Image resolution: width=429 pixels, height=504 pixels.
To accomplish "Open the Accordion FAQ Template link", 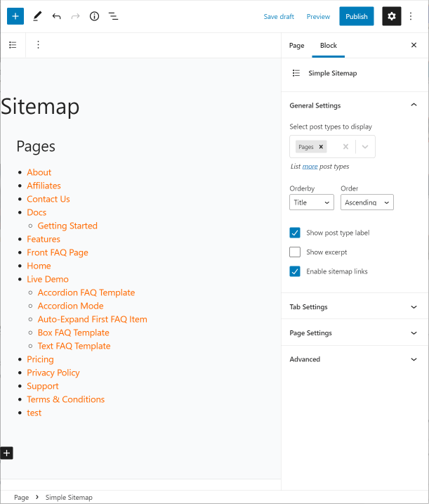I will tap(86, 292).
